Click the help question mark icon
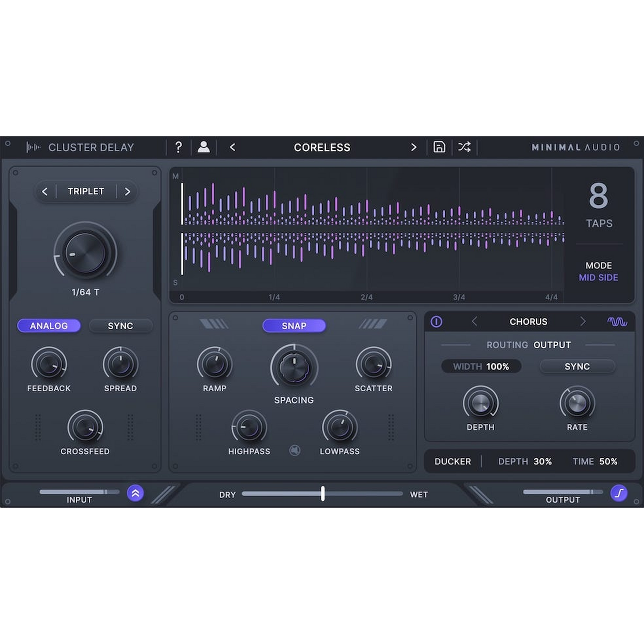Image resolution: width=644 pixels, height=644 pixels. 178,147
